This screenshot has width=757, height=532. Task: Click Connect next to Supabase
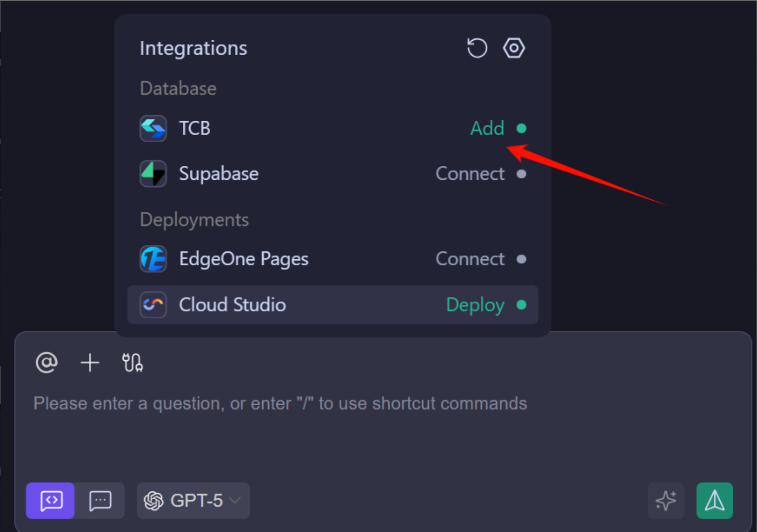470,174
